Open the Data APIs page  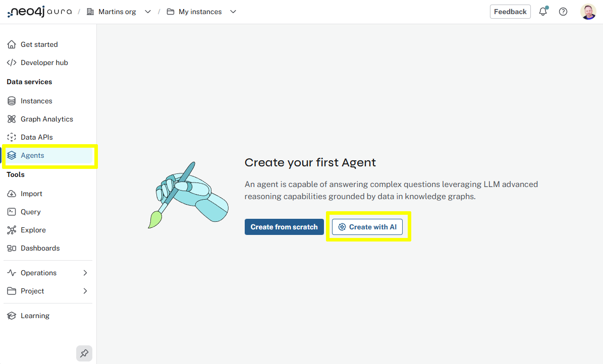tap(35, 137)
